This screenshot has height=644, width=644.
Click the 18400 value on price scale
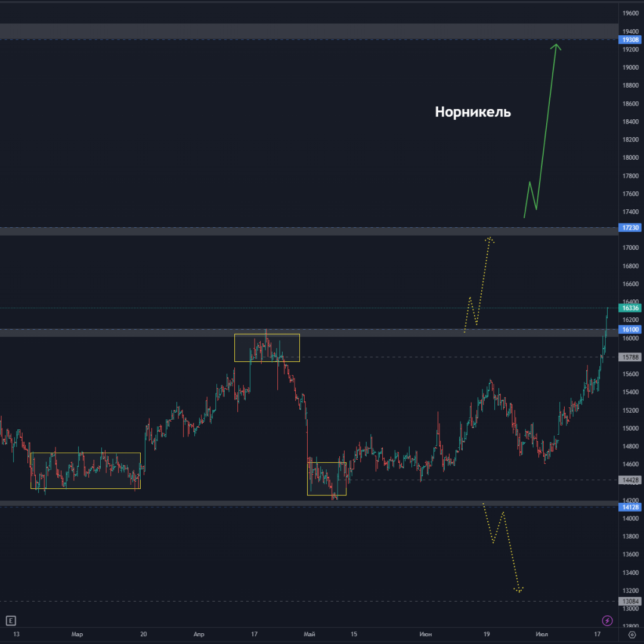(x=630, y=122)
